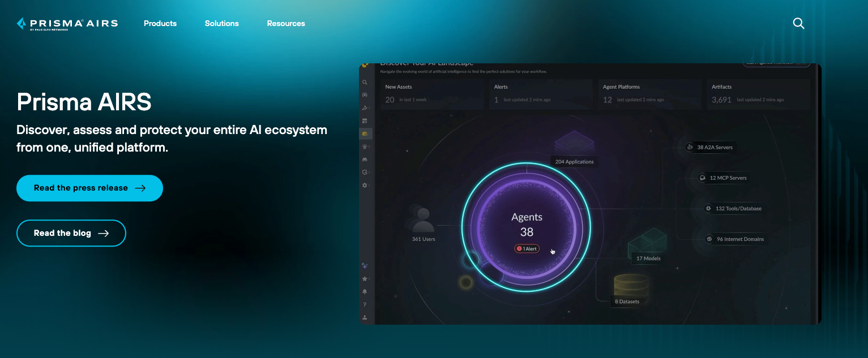
Task: Click the Prisma AIRS logo
Action: (x=67, y=24)
